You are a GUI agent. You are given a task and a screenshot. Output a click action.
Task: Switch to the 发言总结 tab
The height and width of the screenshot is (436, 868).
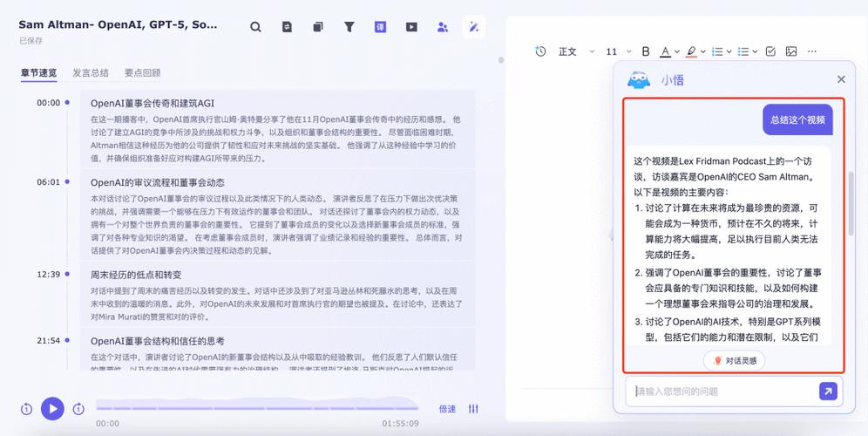[x=91, y=72]
